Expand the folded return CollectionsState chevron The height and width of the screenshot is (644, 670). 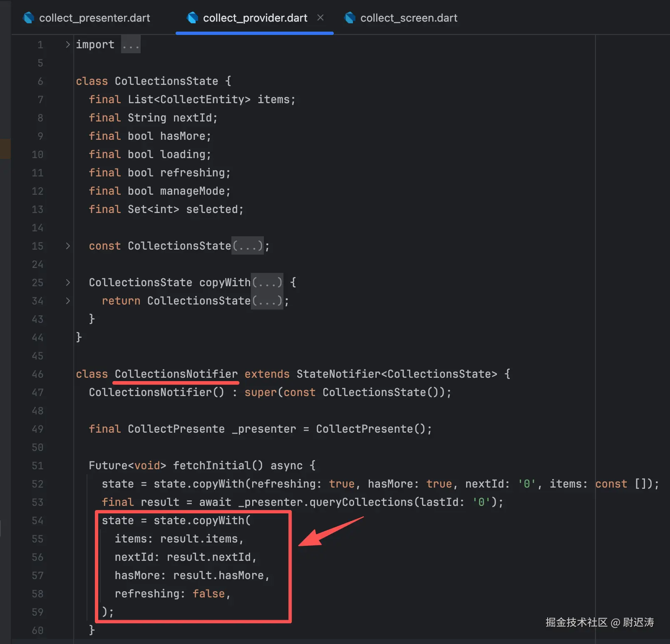pos(68,300)
